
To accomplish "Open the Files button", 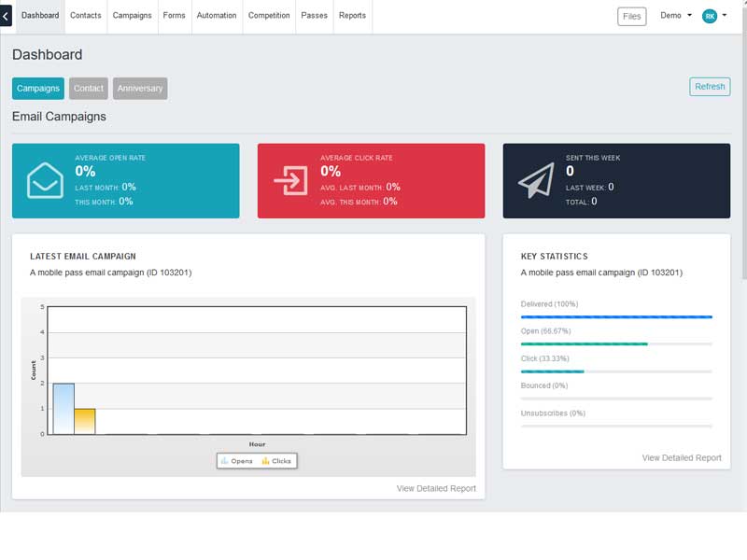I will (x=632, y=16).
